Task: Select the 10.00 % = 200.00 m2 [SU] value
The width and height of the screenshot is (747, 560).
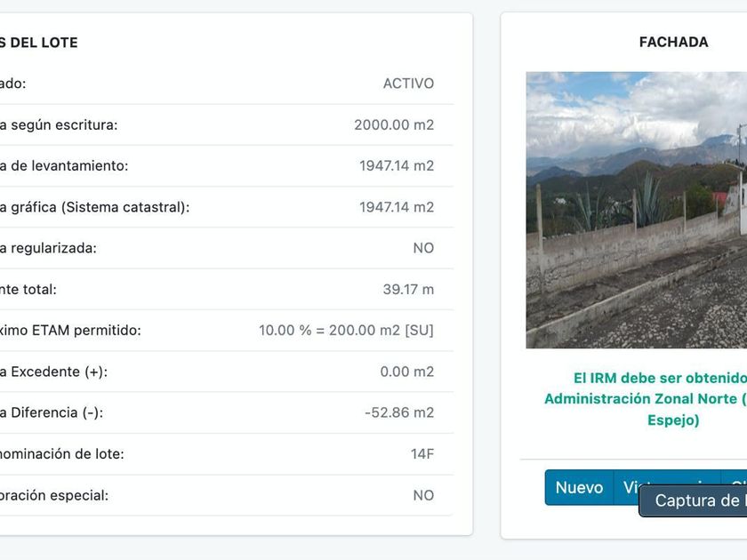Action: 346,331
